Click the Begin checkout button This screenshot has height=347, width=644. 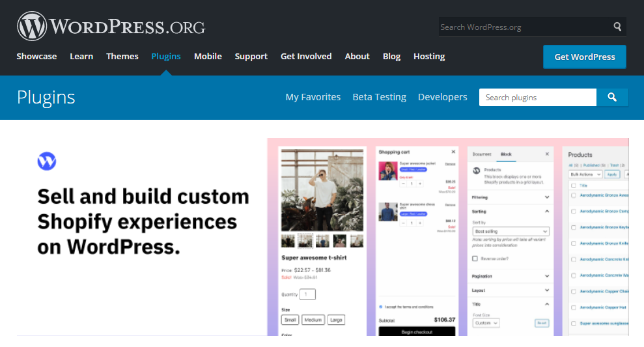(x=417, y=331)
